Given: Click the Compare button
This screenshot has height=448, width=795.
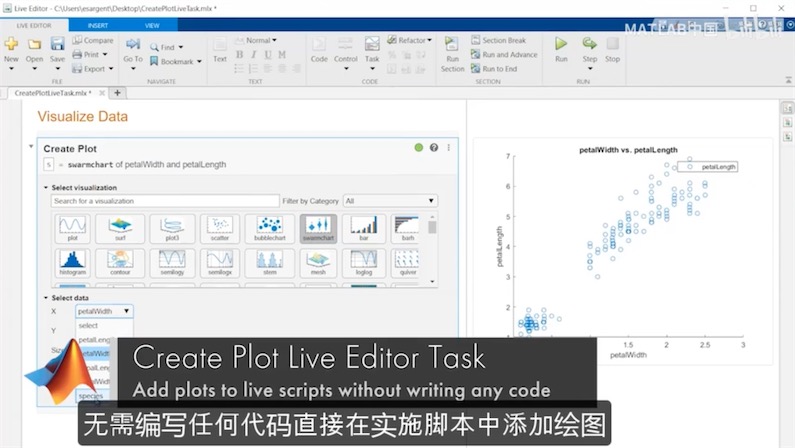Looking at the screenshot, I should [x=93, y=40].
